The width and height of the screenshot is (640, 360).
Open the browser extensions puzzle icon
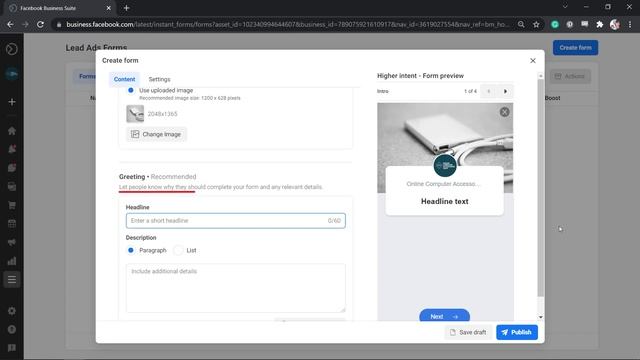coord(600,24)
